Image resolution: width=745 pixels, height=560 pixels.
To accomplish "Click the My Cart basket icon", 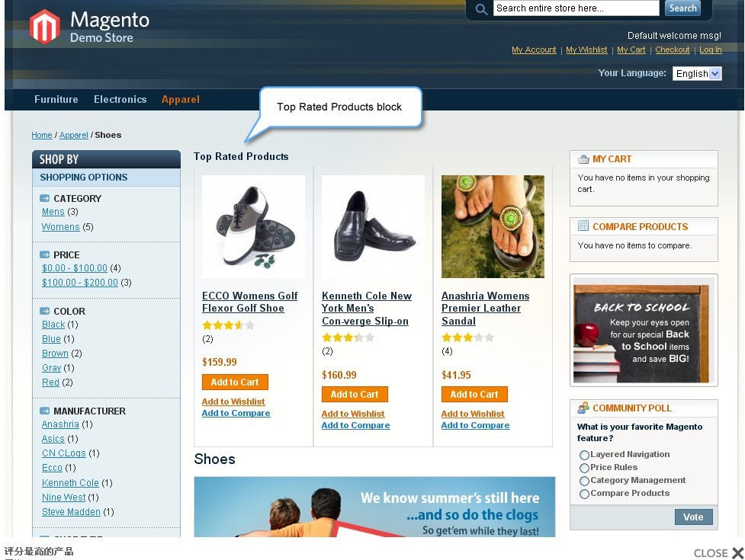I will coord(583,159).
